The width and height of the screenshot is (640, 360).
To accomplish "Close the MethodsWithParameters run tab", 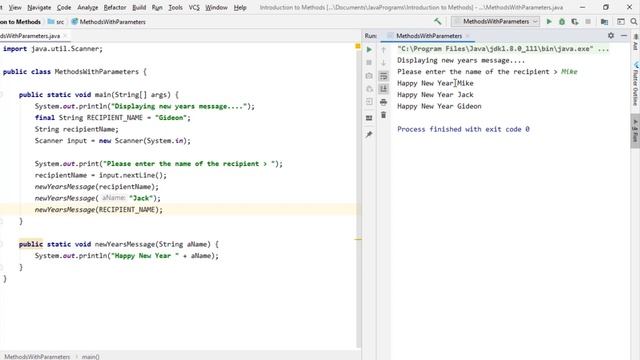I will coord(467,36).
